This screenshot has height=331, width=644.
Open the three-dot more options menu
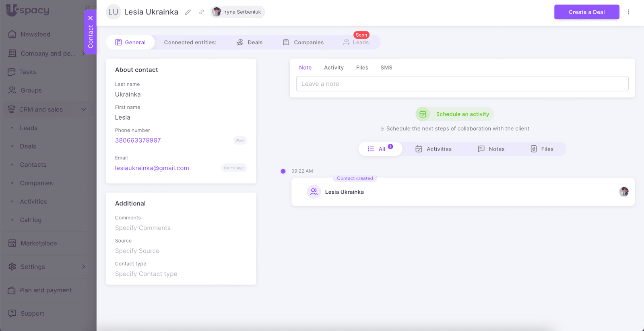click(x=628, y=12)
